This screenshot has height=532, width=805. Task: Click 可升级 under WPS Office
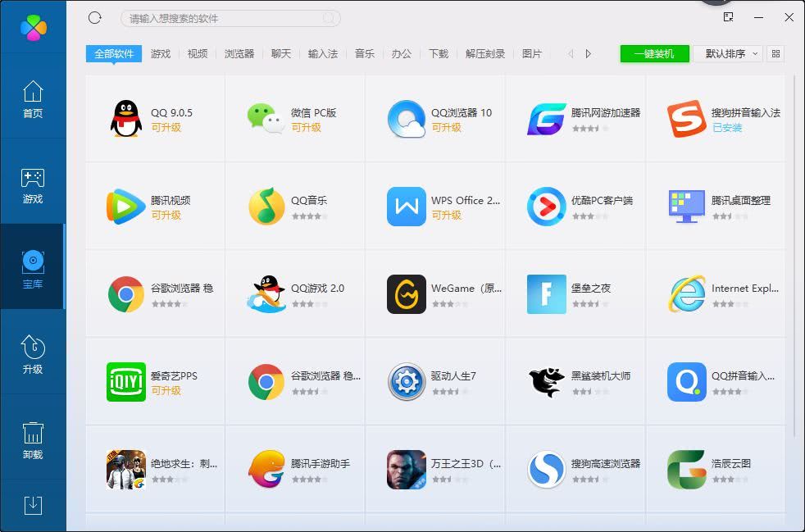[447, 215]
